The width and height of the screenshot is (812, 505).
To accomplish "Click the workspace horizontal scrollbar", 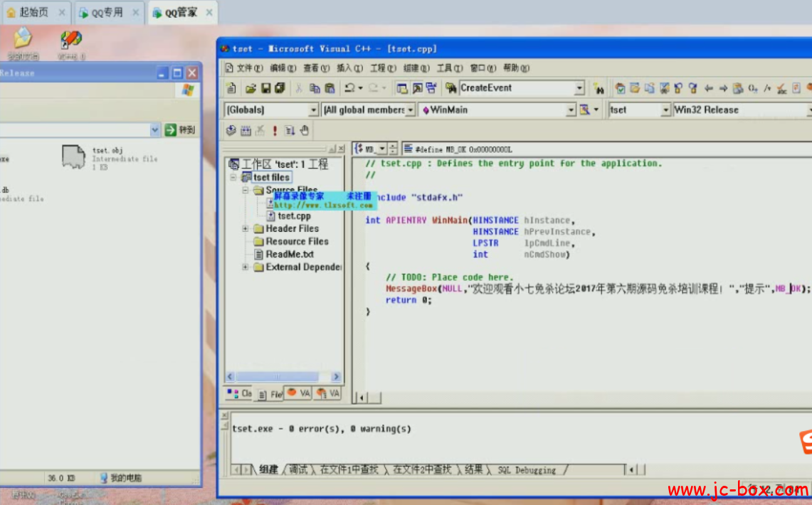I will [x=283, y=377].
